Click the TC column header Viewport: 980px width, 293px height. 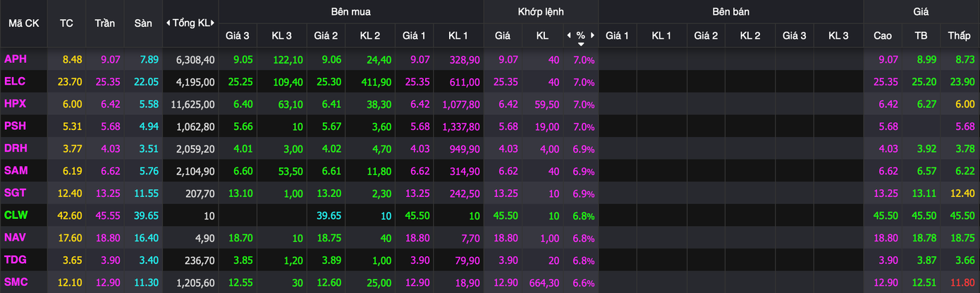pyautogui.click(x=67, y=23)
